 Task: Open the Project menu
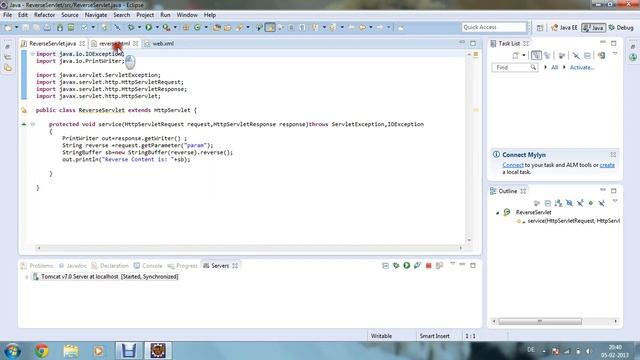click(145, 15)
